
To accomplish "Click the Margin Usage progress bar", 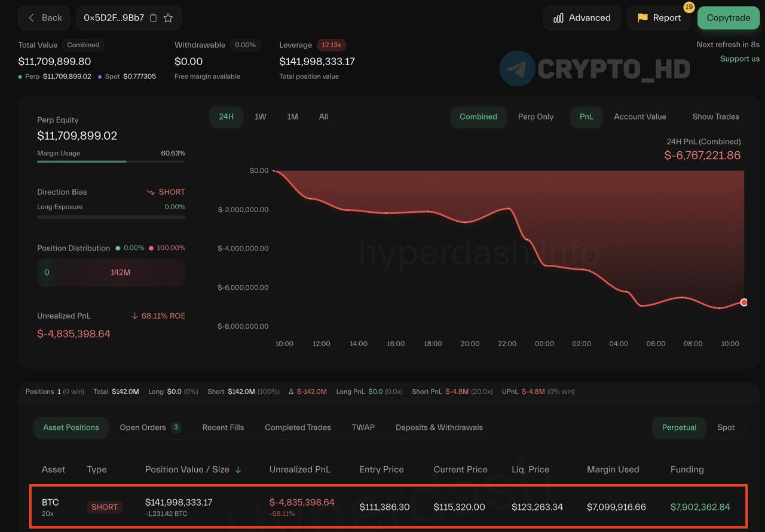I will (111, 161).
